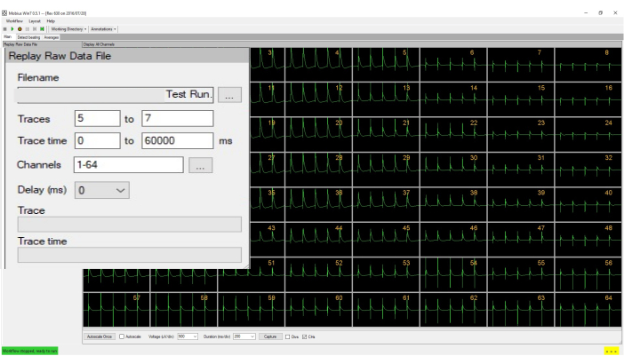Click the Autoscale Once button
The image size is (624, 364).
point(100,337)
